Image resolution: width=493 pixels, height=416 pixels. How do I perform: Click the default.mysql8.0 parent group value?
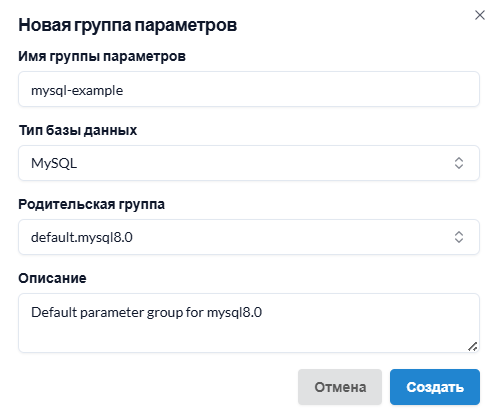point(82,237)
